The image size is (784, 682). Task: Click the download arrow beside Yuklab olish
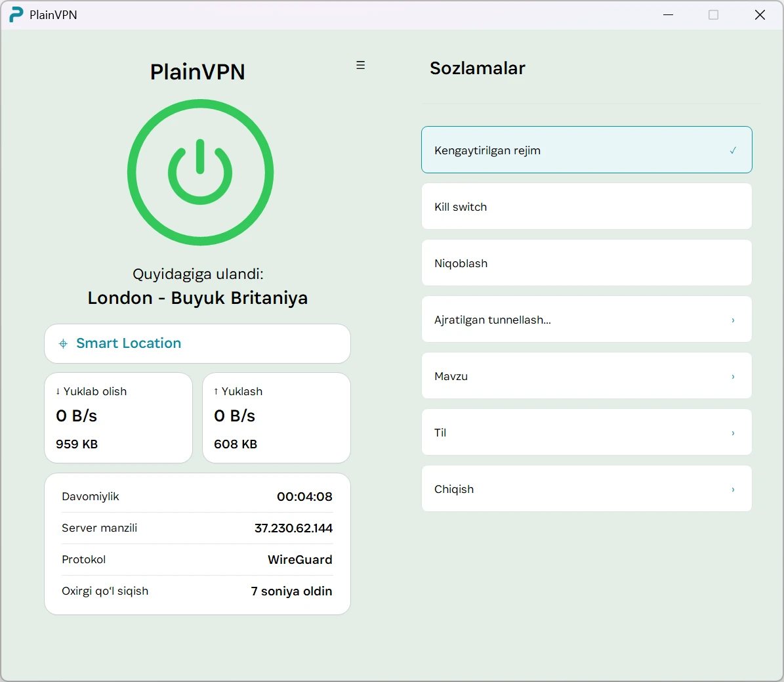point(58,391)
